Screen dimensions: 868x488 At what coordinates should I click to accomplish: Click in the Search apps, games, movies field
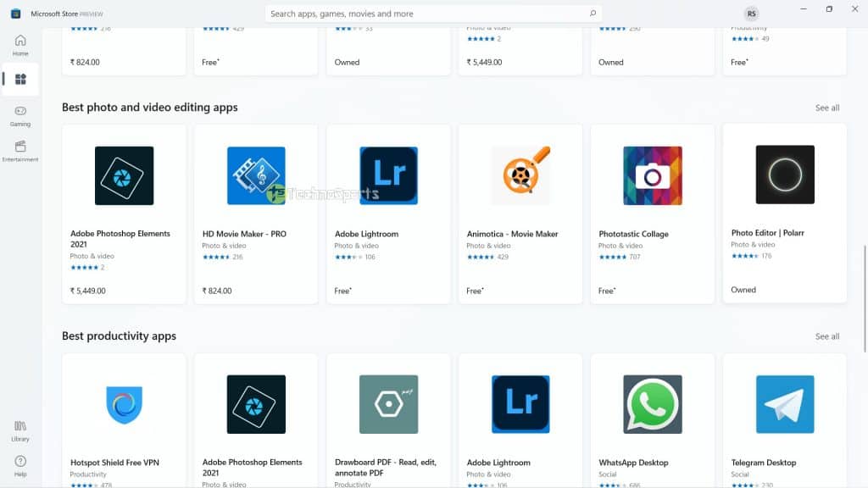pos(433,14)
